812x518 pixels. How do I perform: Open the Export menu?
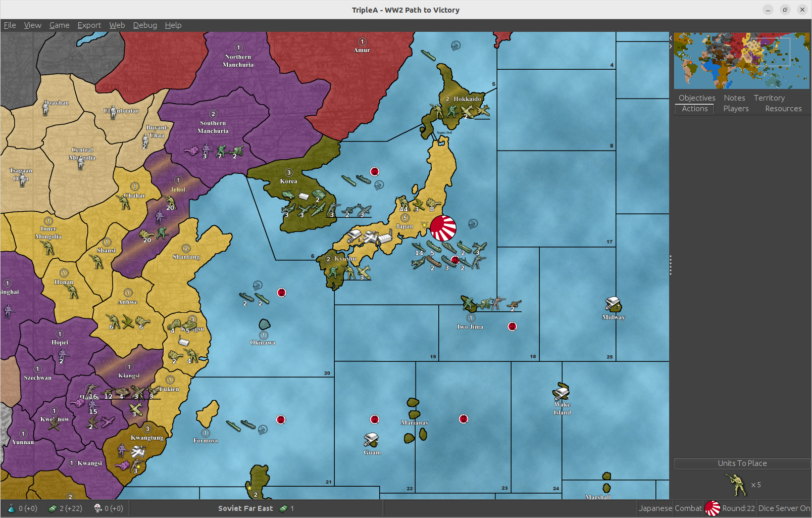pyautogui.click(x=89, y=25)
